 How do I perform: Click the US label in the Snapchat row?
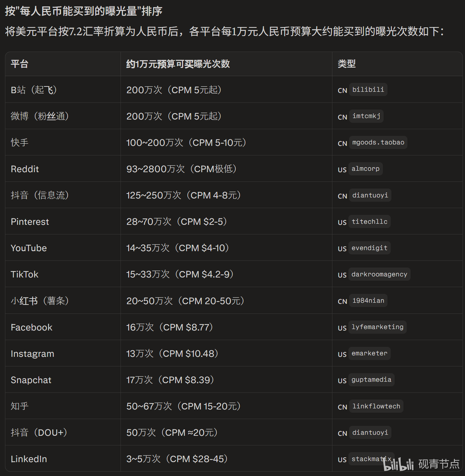click(x=342, y=380)
